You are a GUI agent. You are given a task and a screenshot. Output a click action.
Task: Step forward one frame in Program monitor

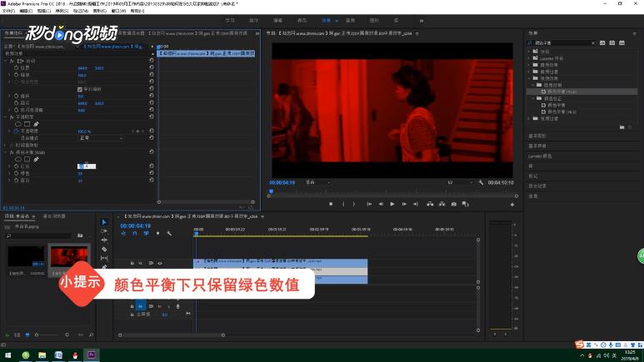404,204
